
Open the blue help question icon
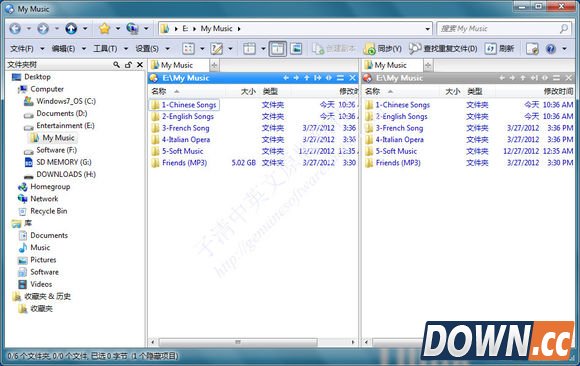[x=551, y=48]
